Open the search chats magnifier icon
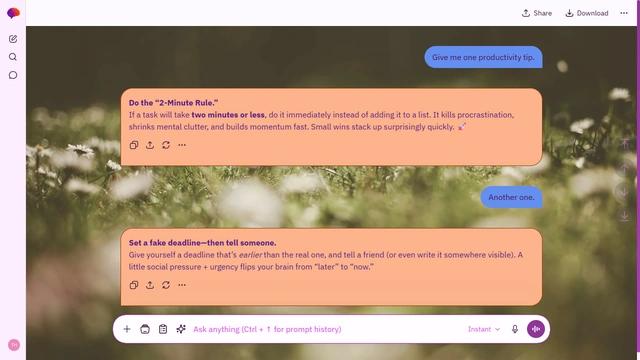This screenshot has width=640, height=360. tap(13, 57)
